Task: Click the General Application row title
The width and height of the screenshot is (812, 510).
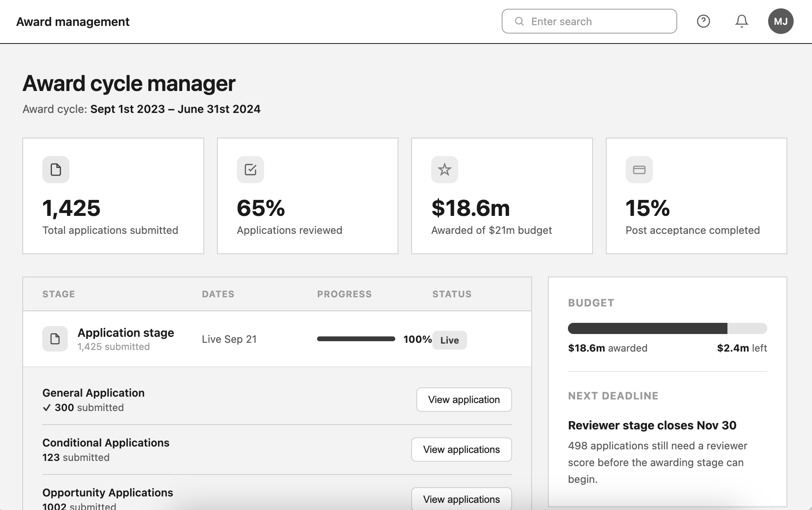Action: click(93, 393)
